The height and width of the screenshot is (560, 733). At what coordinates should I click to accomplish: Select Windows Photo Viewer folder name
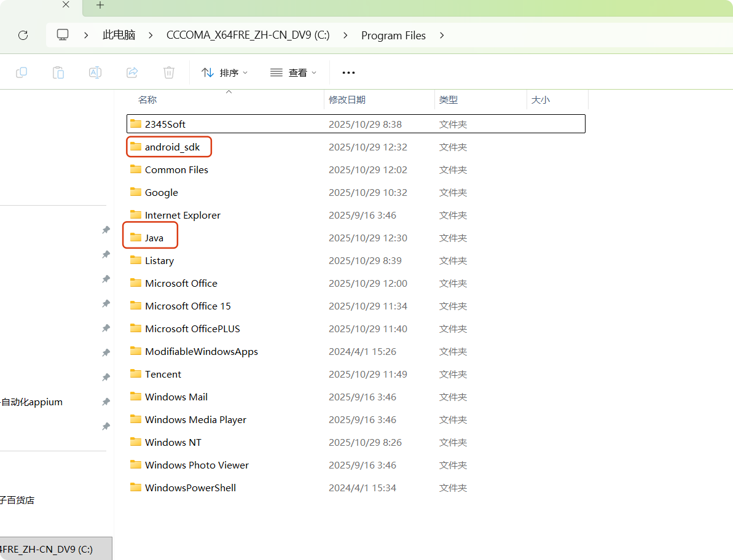197,465
